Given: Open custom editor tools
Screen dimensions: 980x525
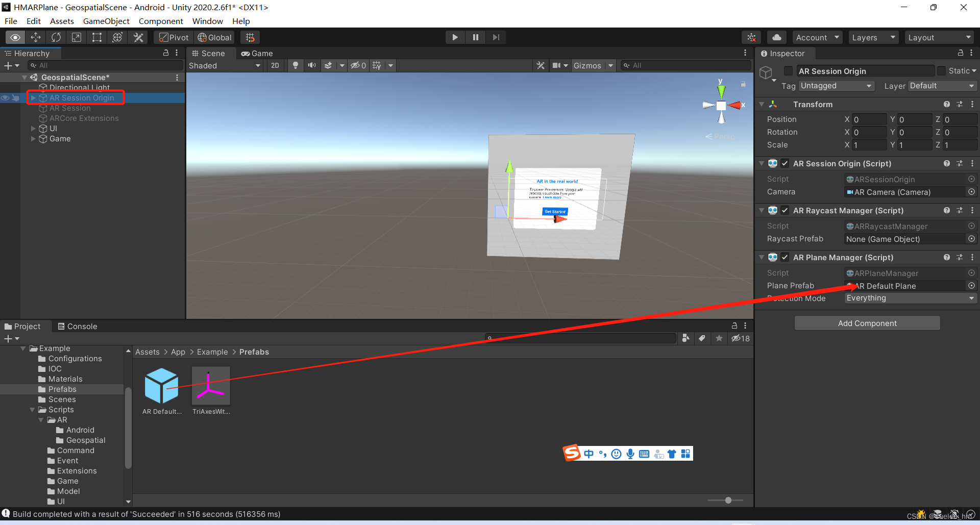Looking at the screenshot, I should click(138, 37).
